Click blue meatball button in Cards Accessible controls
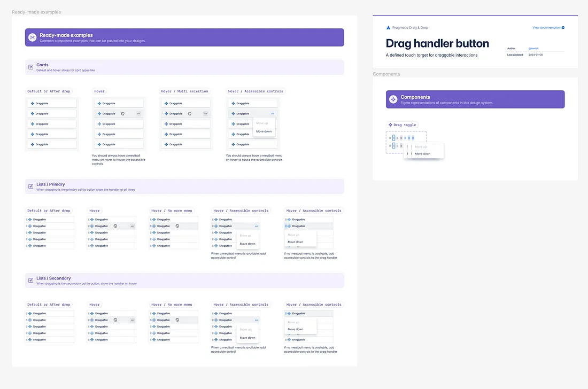This screenshot has width=588, height=389. tap(272, 114)
